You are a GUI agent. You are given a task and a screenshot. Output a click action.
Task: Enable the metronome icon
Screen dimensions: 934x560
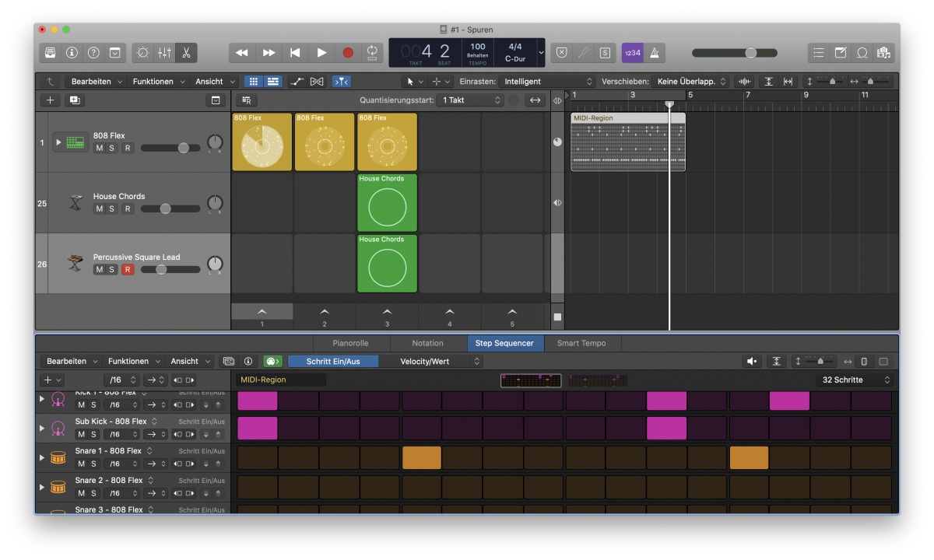click(656, 53)
